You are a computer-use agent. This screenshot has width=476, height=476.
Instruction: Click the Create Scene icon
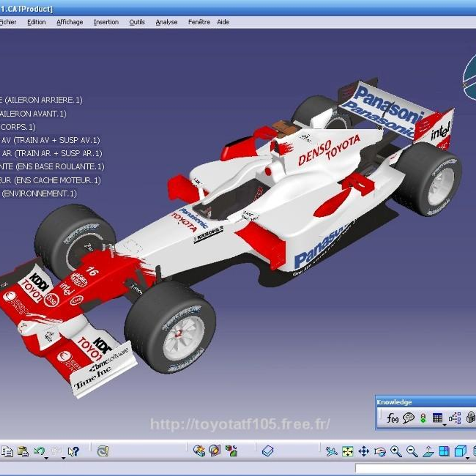[x=199, y=451]
